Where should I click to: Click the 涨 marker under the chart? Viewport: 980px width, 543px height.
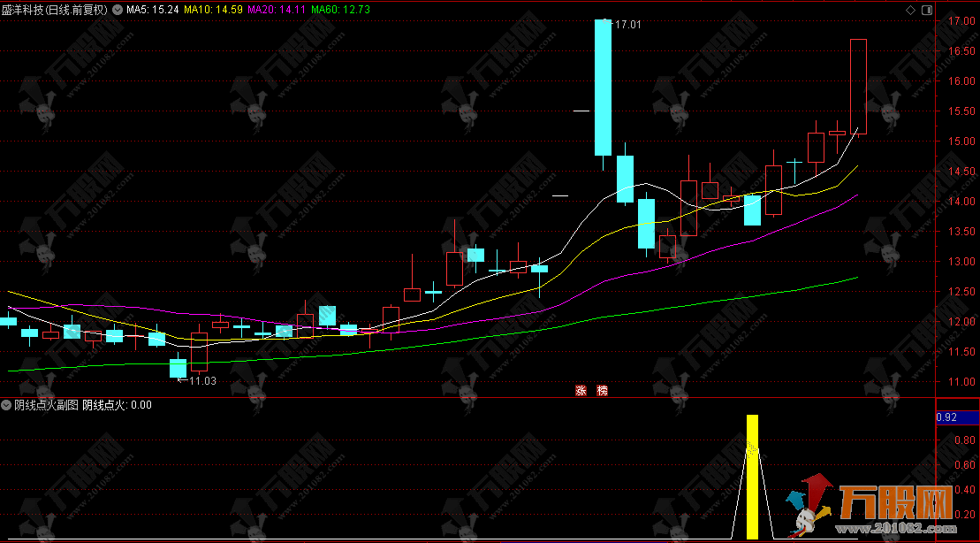(x=581, y=390)
